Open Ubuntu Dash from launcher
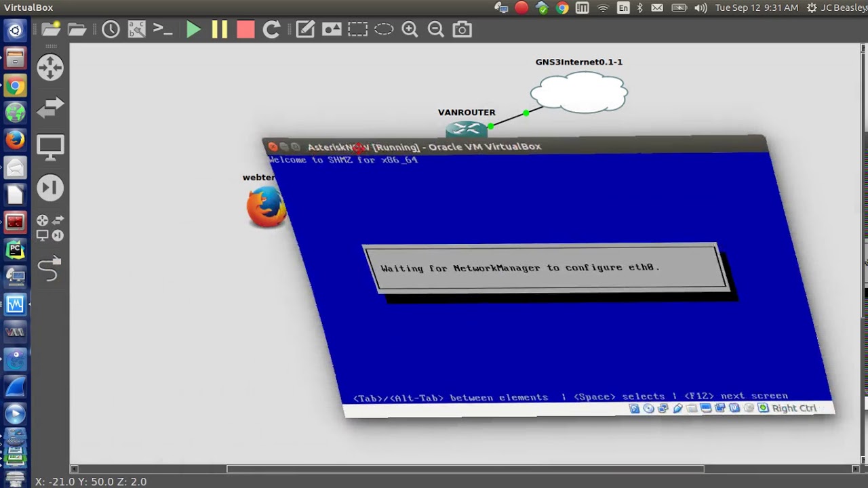This screenshot has width=868, height=488. (x=15, y=30)
